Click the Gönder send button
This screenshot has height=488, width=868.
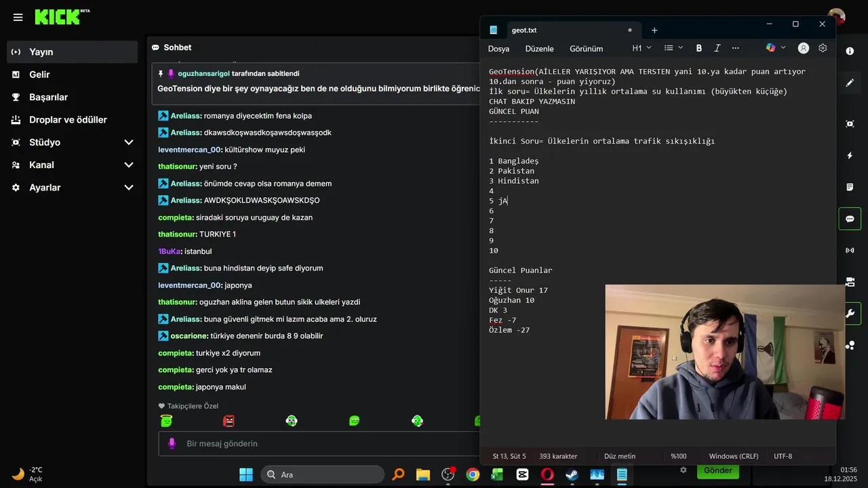pos(717,470)
